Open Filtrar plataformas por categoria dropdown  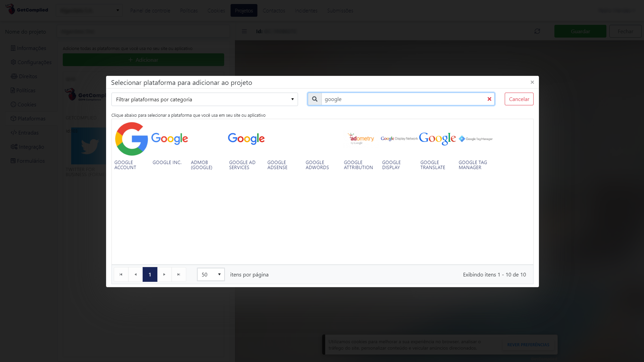tap(205, 99)
